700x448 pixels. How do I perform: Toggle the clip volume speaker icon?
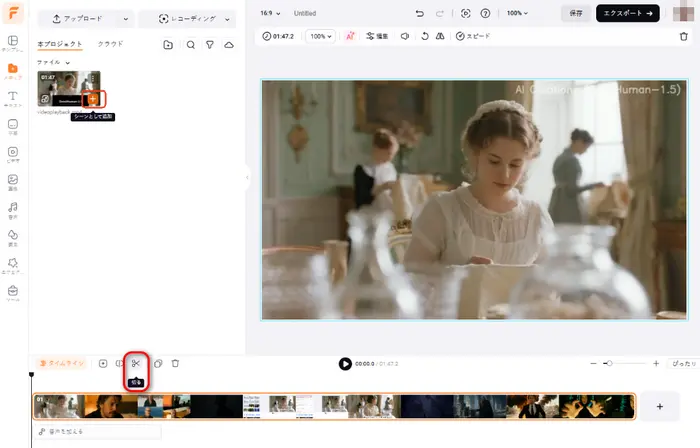click(x=404, y=36)
